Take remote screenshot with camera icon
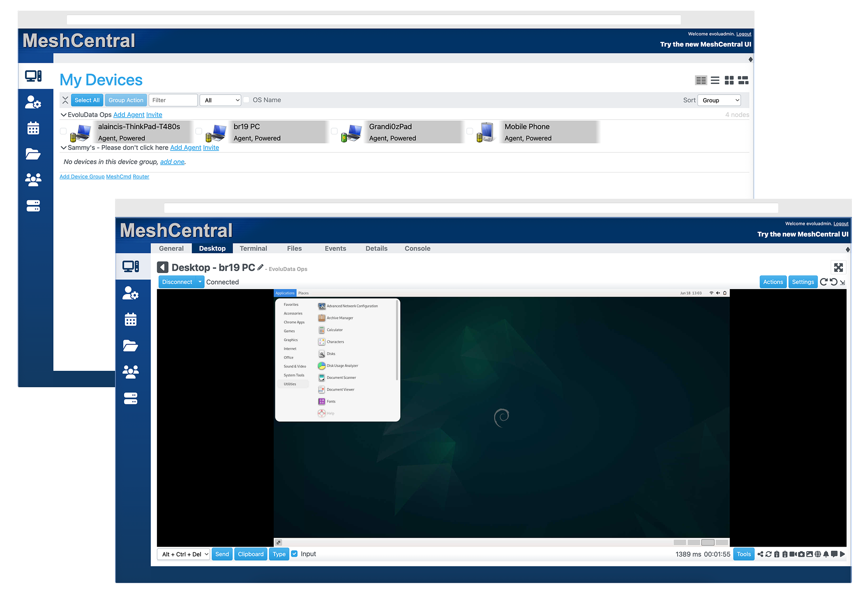The width and height of the screenshot is (863, 616). click(x=801, y=554)
